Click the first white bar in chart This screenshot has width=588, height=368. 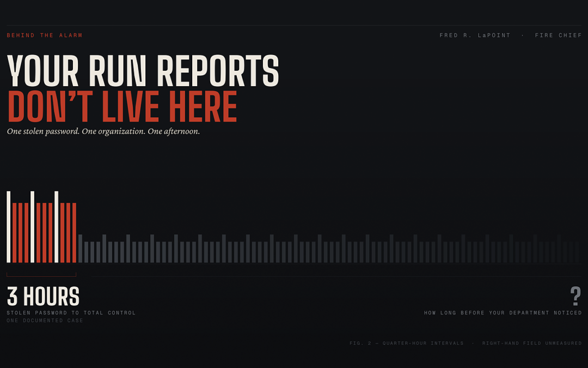9,227
